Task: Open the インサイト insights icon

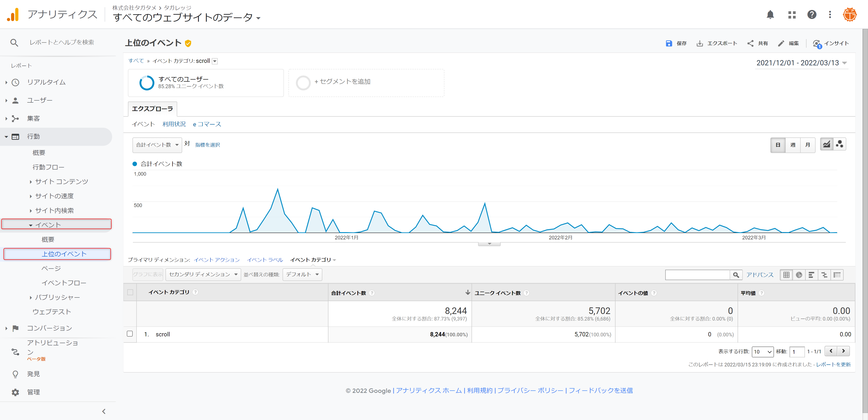Action: tap(817, 44)
